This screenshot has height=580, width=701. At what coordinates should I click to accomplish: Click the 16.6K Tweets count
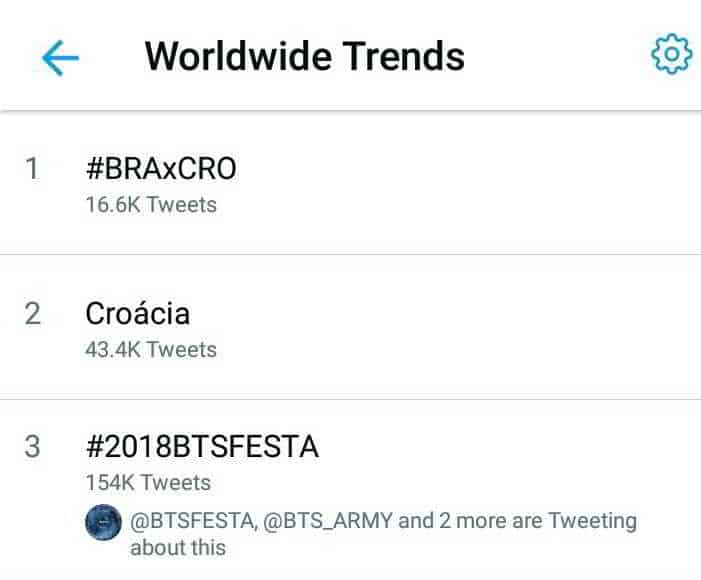tap(151, 205)
